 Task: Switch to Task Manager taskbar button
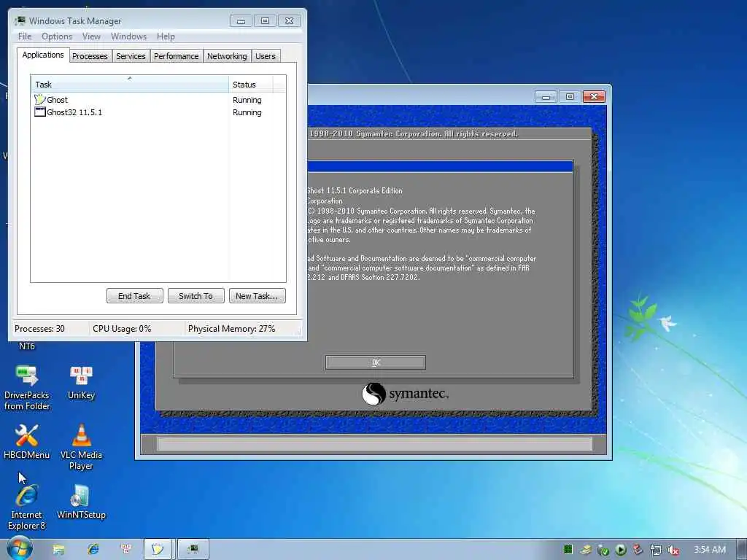(193, 550)
